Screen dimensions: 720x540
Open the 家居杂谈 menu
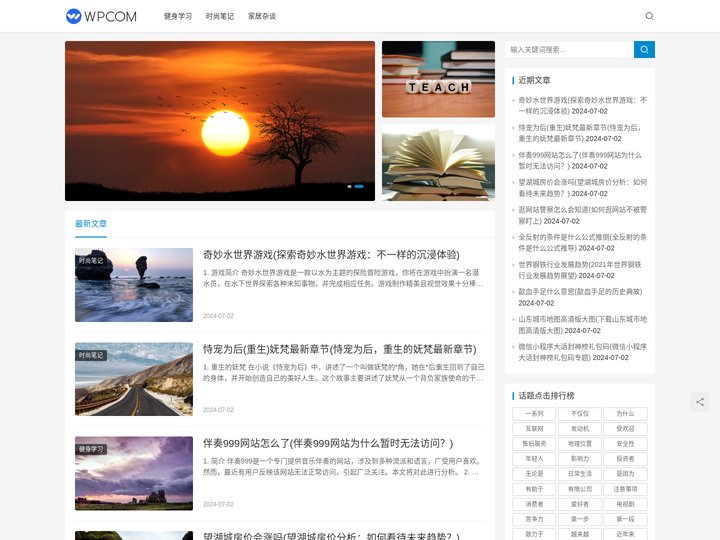262,16
